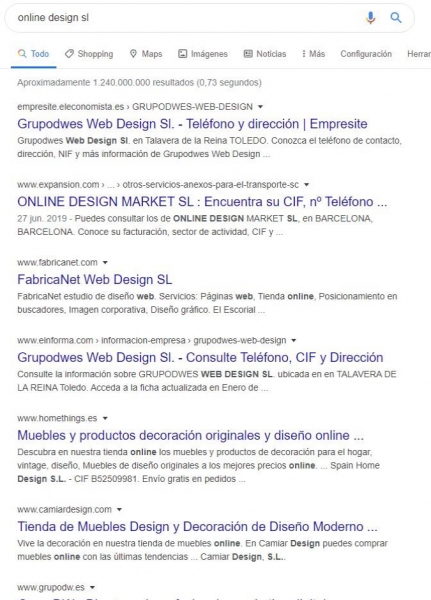Screen dimensions: 431x600
Task: Click the Maps pin icon
Action: tap(133, 54)
